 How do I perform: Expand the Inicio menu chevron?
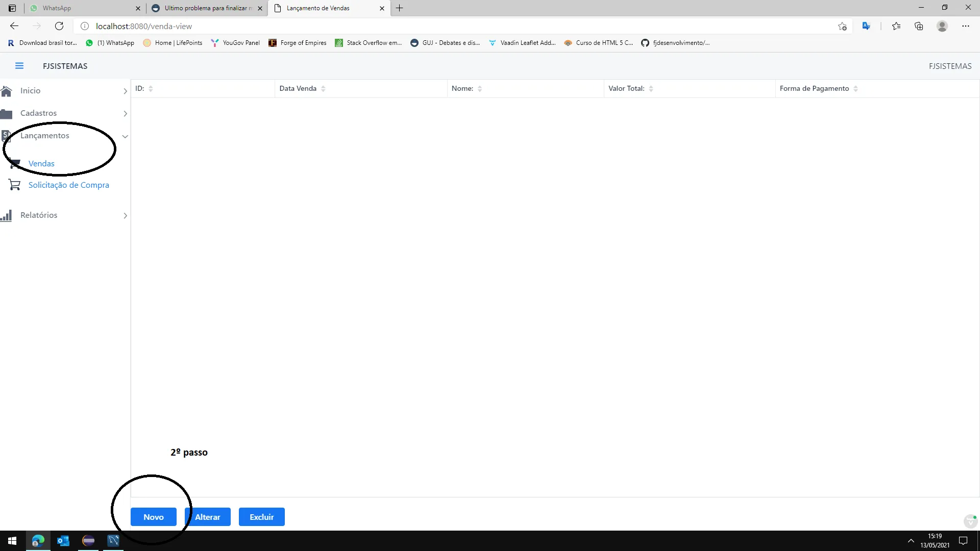tap(125, 91)
